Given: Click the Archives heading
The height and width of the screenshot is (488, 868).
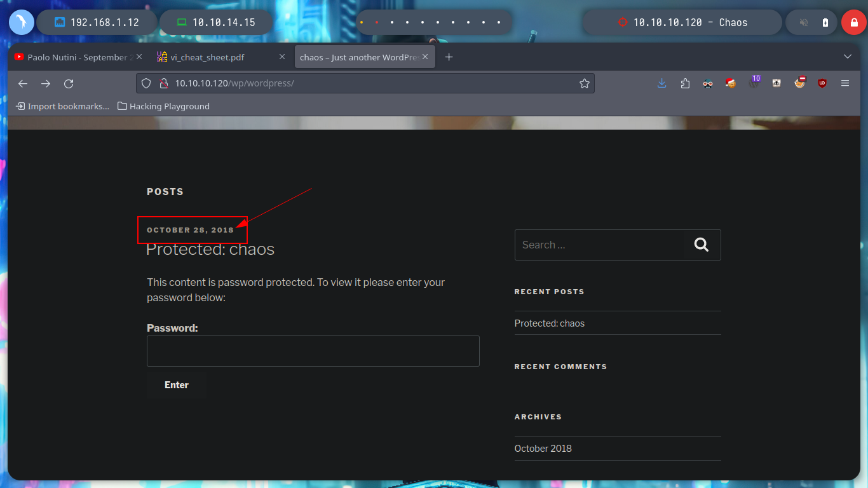Looking at the screenshot, I should [538, 417].
